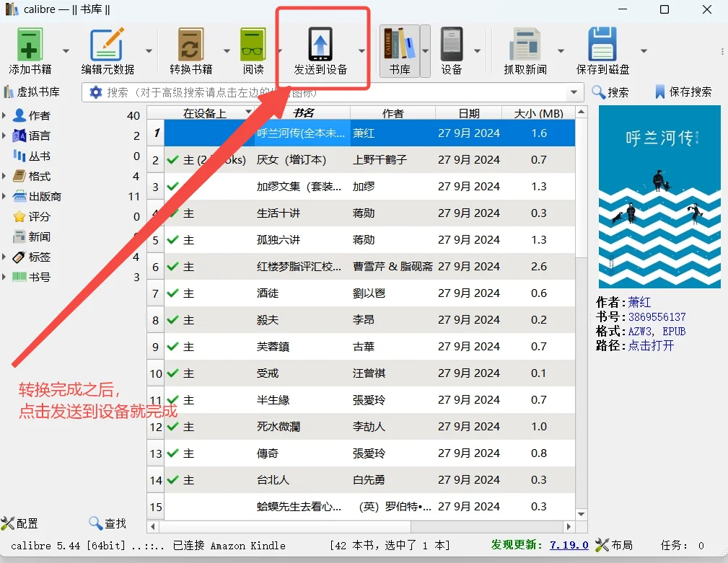Click the Search (搜索) magnifier button
Viewport: 728px width, 563px height.
(610, 92)
